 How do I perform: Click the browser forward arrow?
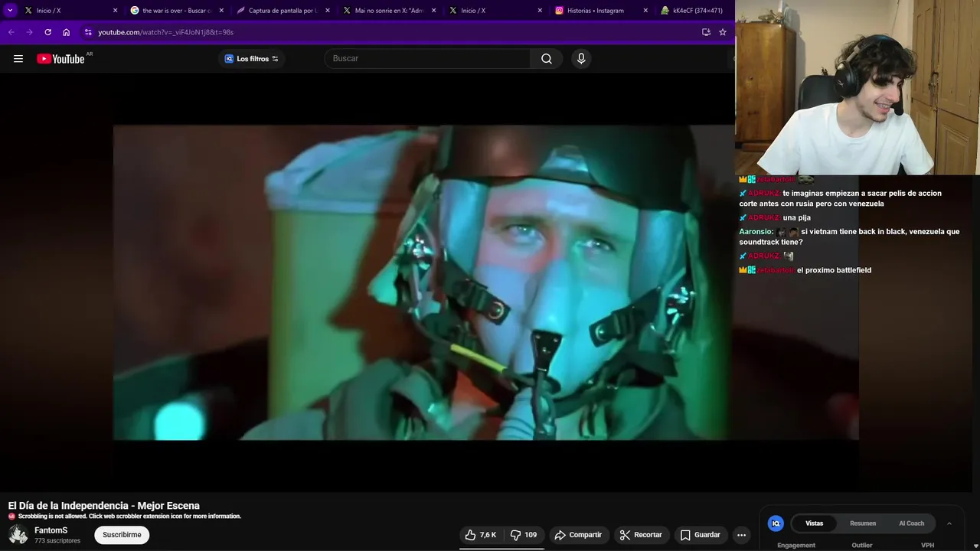coord(29,32)
